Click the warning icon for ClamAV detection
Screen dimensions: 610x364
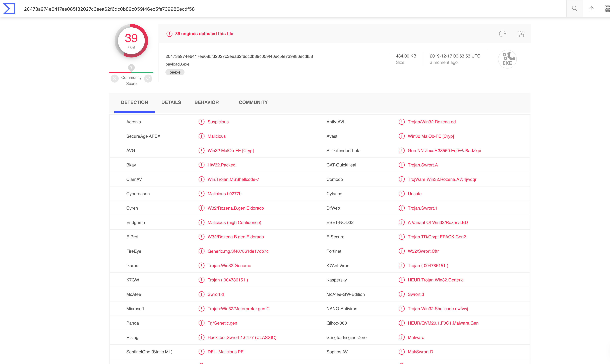[x=201, y=179]
